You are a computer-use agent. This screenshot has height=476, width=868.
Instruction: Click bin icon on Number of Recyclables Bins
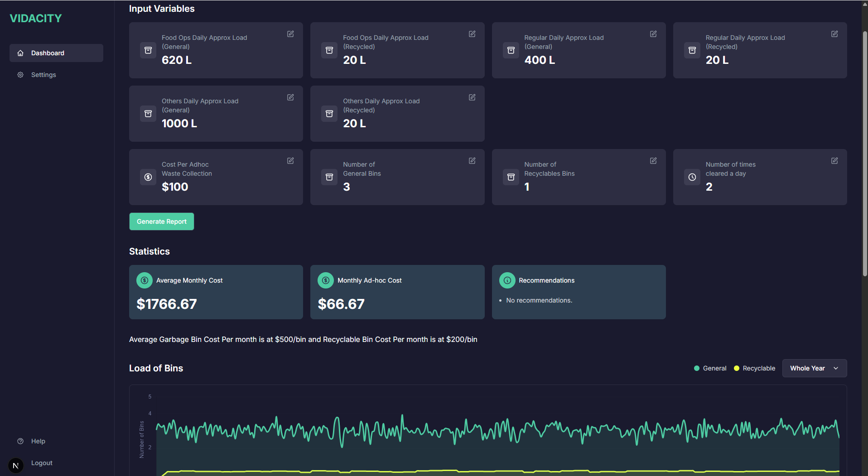(x=511, y=177)
